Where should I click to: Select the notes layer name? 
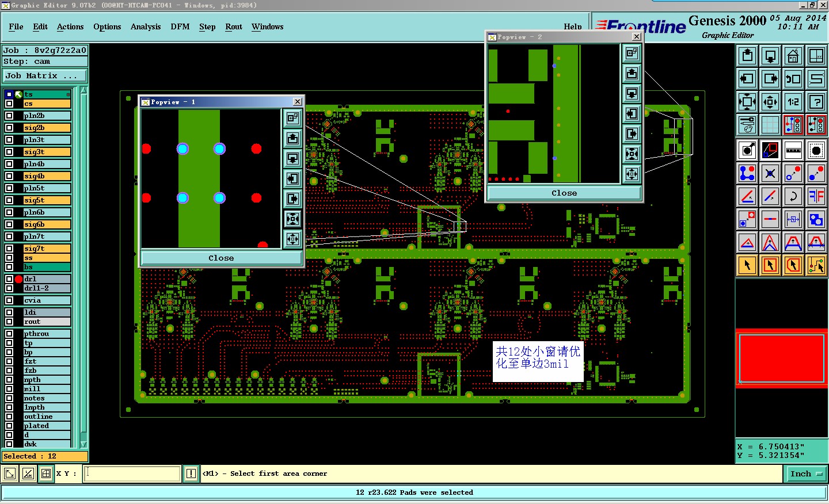47,398
